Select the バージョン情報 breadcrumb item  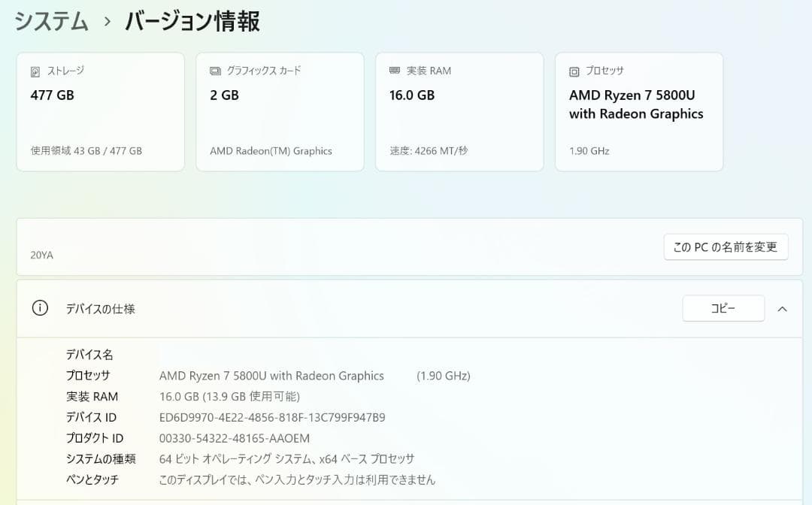(193, 21)
